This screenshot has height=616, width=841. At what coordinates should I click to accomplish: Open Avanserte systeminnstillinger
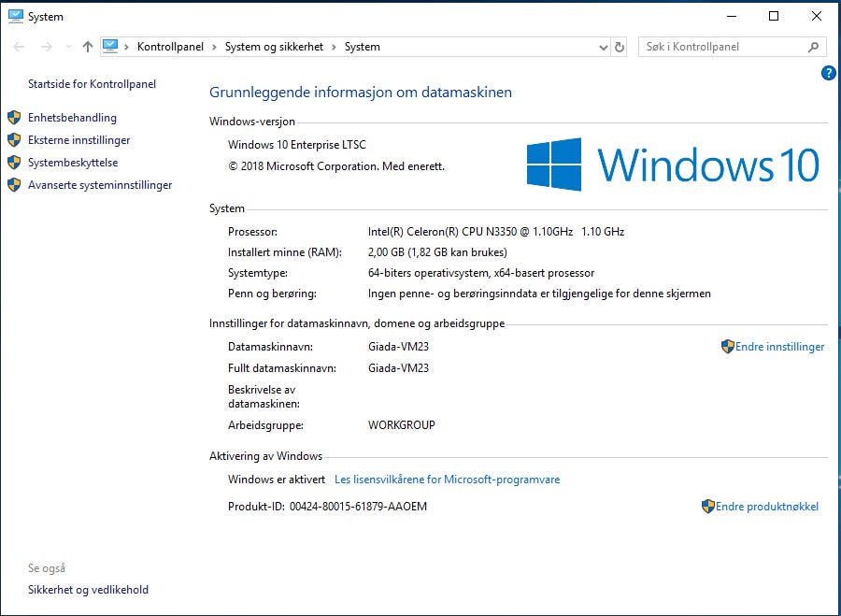(x=100, y=185)
